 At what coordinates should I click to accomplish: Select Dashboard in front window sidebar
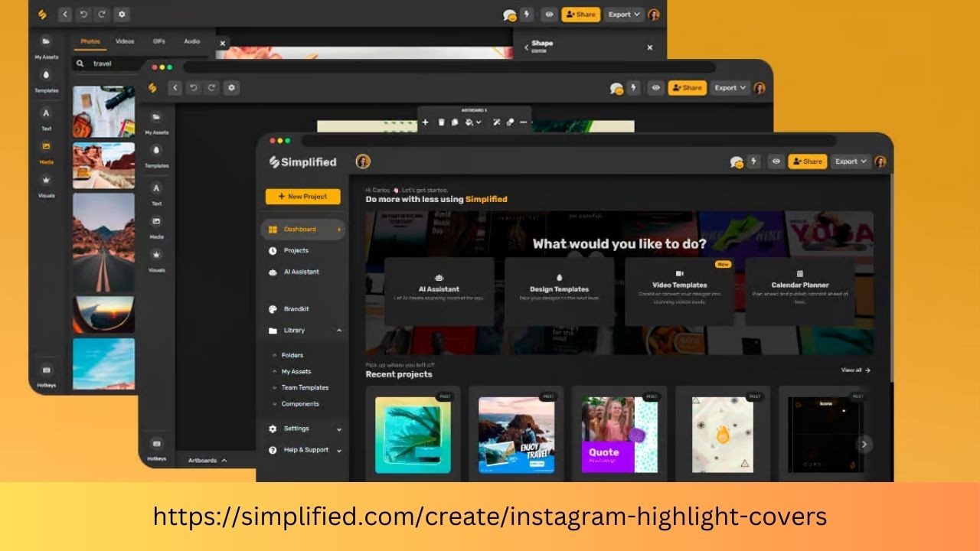pos(303,230)
